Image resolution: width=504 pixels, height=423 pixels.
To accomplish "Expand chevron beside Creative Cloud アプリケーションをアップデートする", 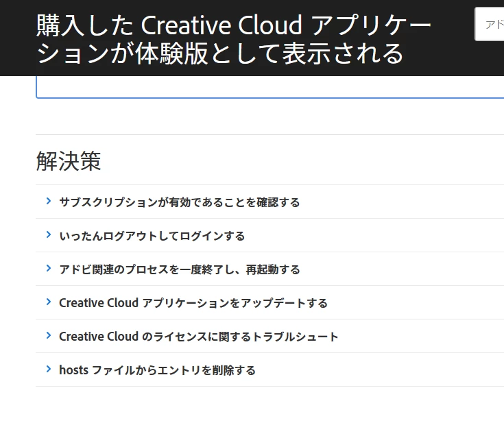I will (49, 302).
